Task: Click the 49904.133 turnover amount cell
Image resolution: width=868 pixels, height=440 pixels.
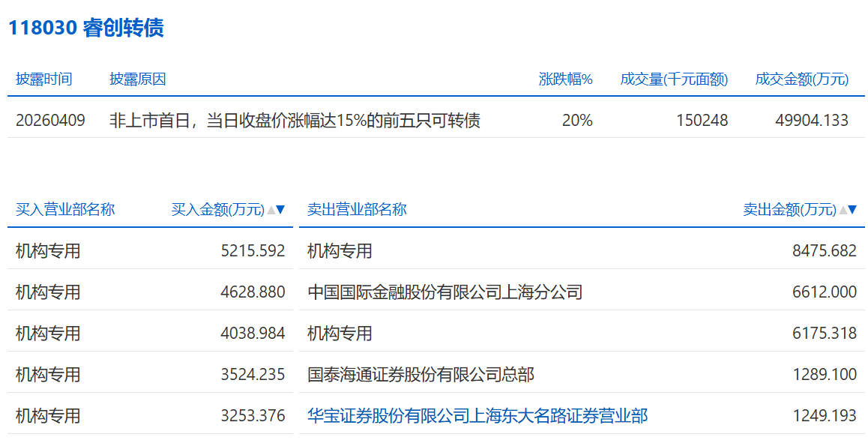Action: [811, 120]
